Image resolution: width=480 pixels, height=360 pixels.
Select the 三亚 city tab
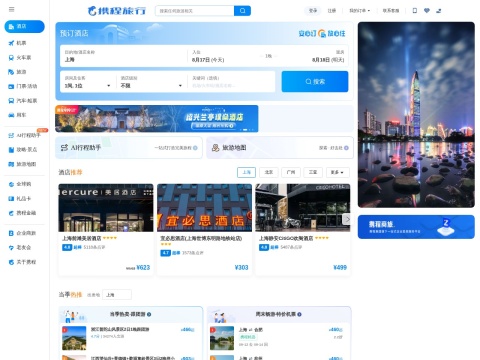(313, 172)
